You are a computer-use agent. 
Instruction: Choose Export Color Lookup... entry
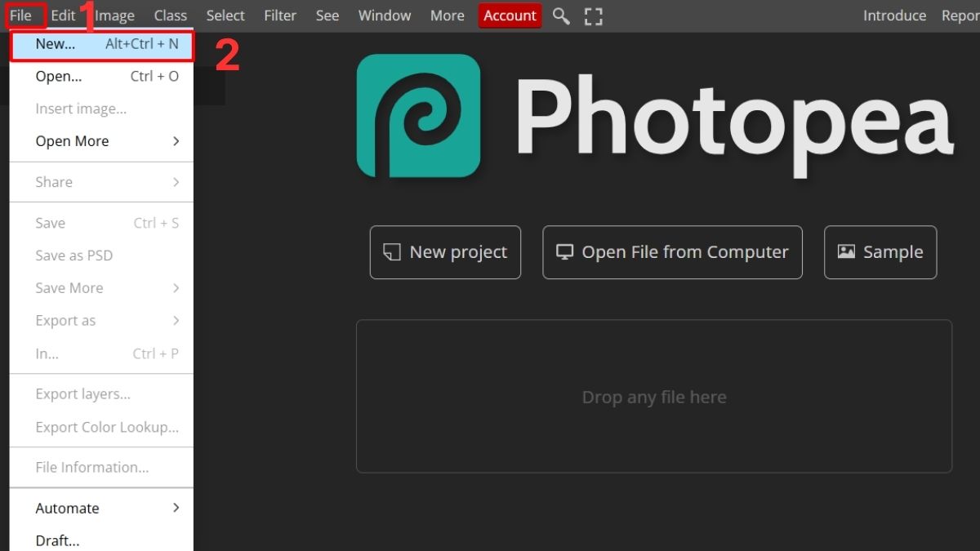[102, 427]
